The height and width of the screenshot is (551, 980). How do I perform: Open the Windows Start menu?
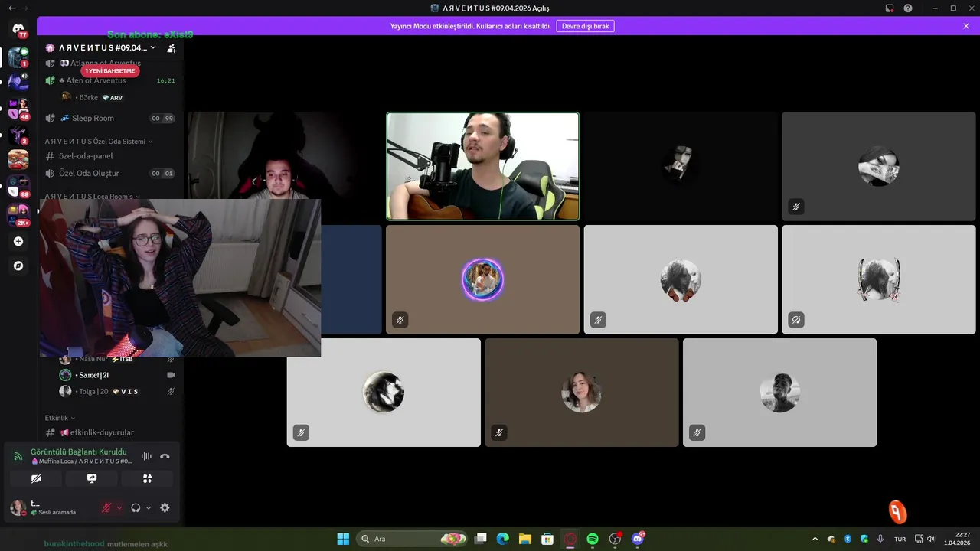click(343, 539)
